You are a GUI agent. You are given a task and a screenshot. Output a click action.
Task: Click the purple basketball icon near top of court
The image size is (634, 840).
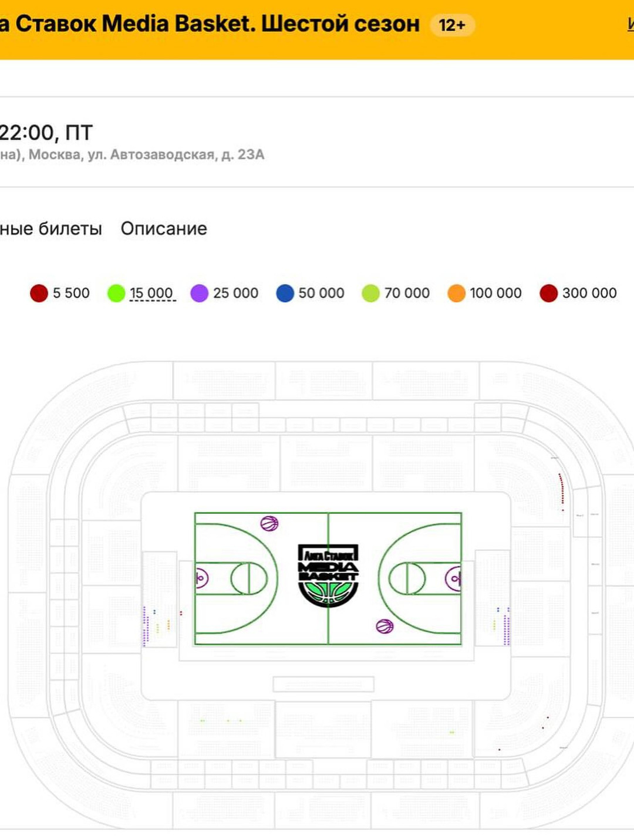269,523
